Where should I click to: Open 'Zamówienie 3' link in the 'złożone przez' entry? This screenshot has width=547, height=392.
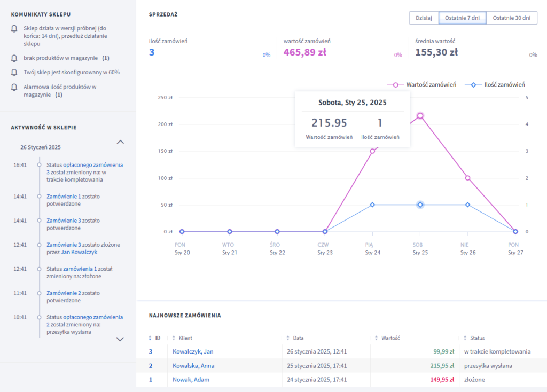click(x=64, y=245)
